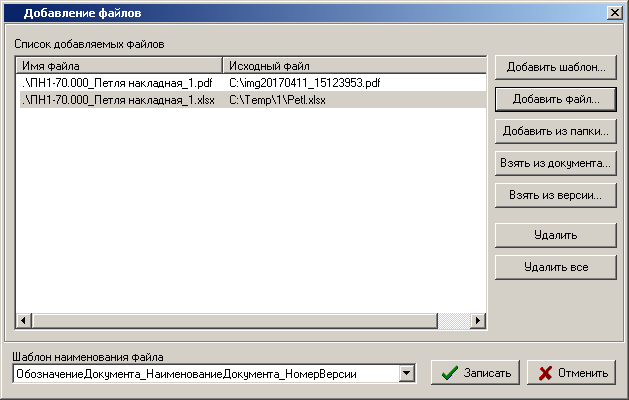
Task: Select the Петля накладная_1.xlsx file row
Action: pos(117,100)
